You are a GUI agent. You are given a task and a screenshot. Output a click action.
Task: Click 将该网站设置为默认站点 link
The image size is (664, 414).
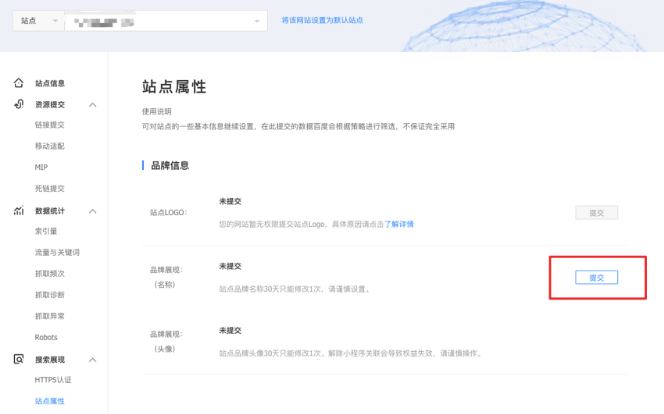click(x=322, y=20)
